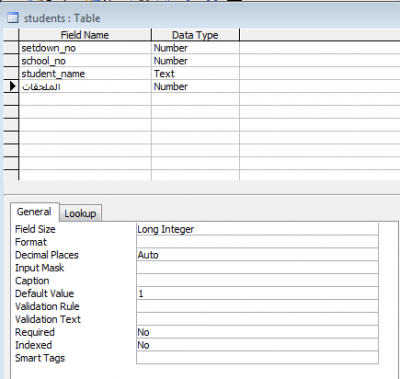Click the Input Mask property box
The image size is (400, 379).
[257, 268]
